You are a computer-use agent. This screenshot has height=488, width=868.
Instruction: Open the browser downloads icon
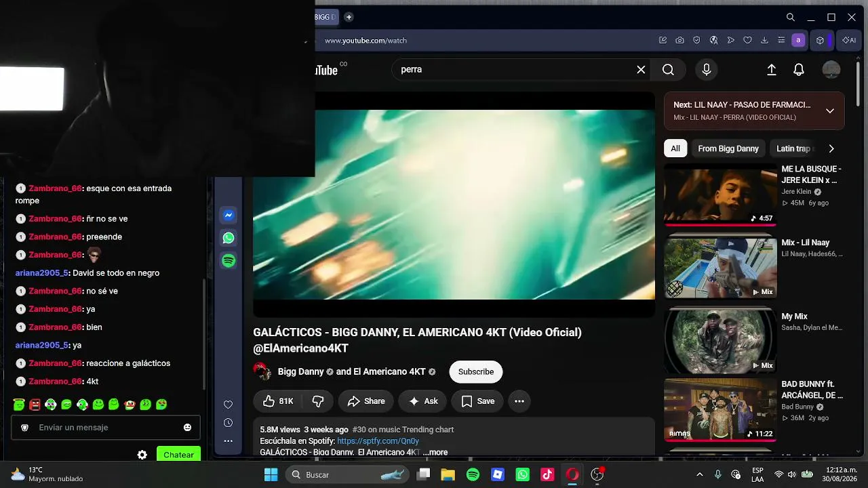point(764,40)
